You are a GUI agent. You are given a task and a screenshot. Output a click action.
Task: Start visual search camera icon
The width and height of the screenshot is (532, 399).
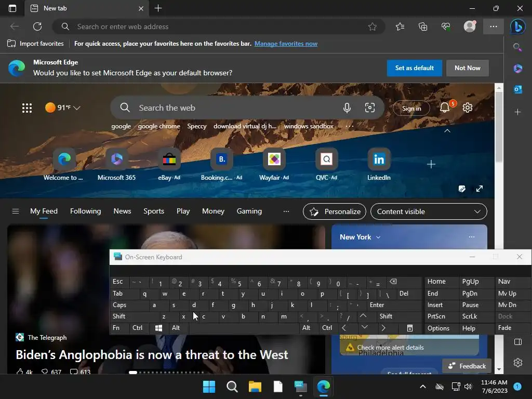coord(369,108)
